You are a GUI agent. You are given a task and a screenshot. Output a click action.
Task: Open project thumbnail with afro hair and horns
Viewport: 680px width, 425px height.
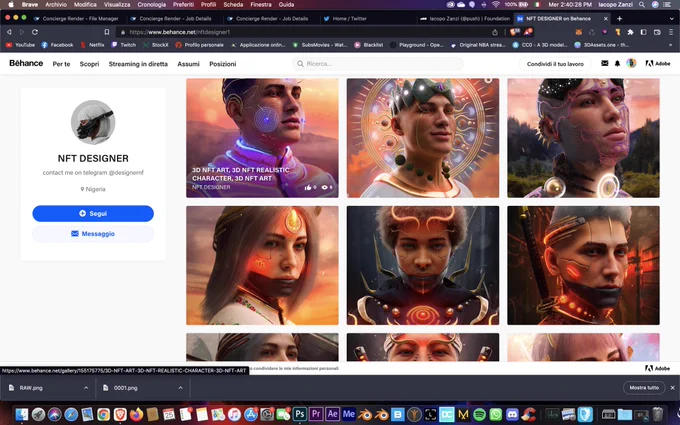pyautogui.click(x=423, y=265)
